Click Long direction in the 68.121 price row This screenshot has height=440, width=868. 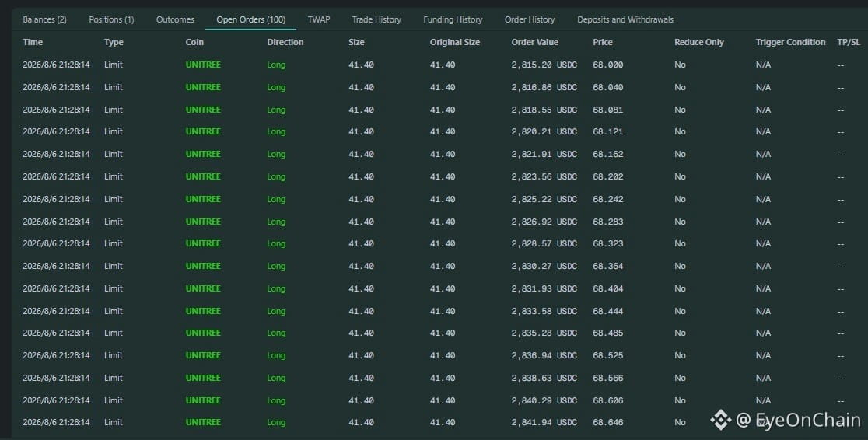tap(276, 131)
